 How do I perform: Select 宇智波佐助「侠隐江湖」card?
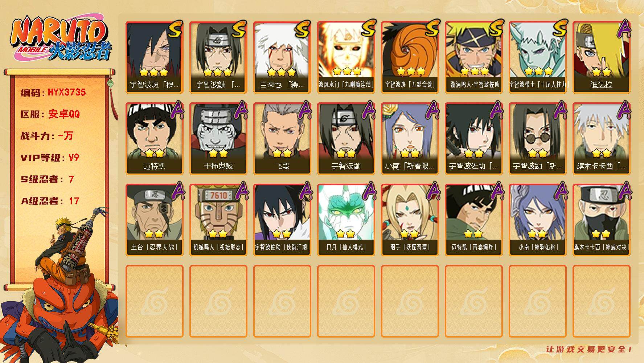pos(282,220)
